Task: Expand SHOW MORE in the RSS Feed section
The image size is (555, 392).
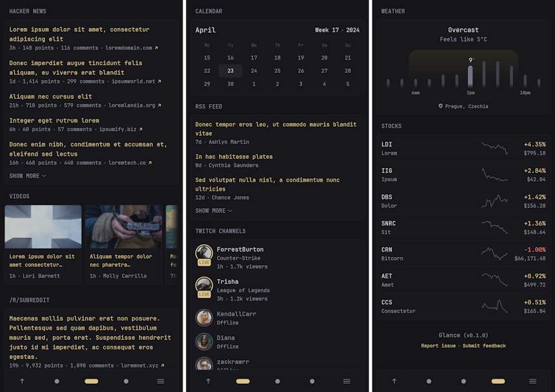Action: [x=214, y=211]
